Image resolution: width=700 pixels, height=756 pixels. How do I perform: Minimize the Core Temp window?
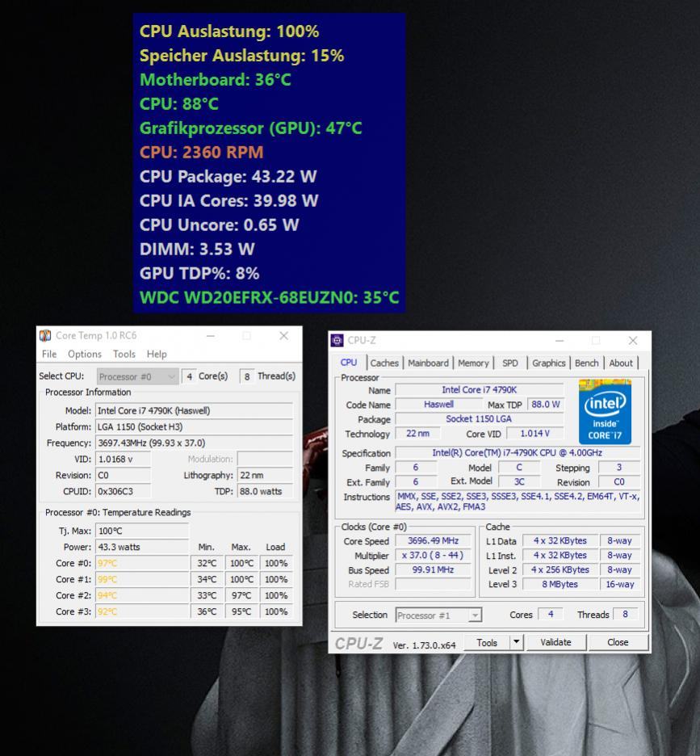pos(211,335)
